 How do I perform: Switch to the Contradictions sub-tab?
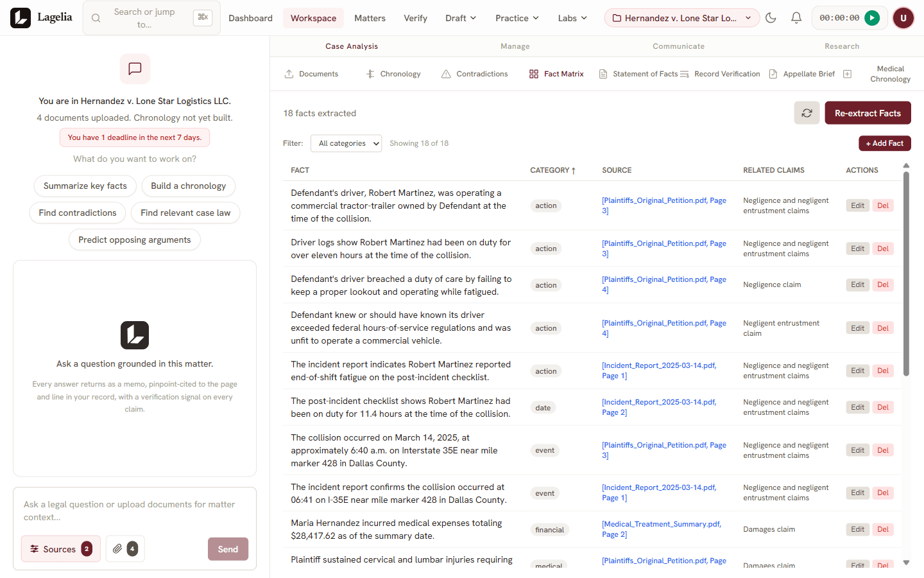(475, 74)
